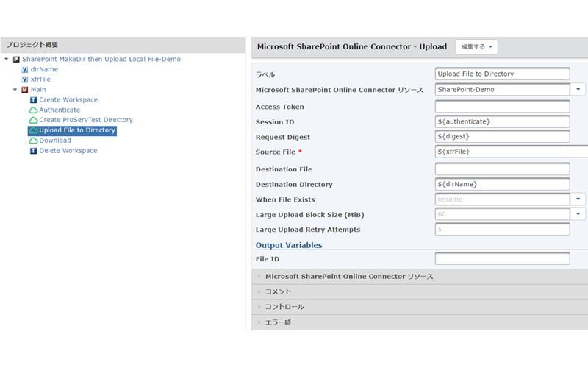Expand the コントロール section
Image resolution: width=588 pixels, height=368 pixels.
[x=420, y=307]
